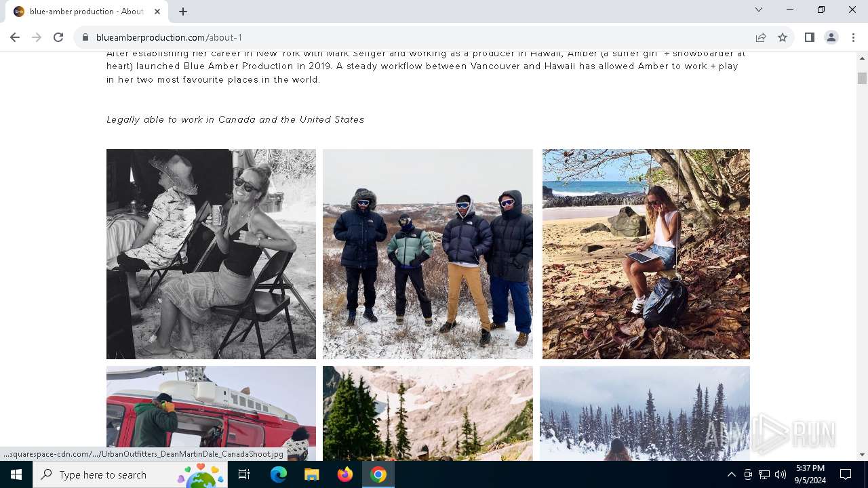Select Chrome icon in taskbar
Image resolution: width=868 pixels, height=488 pixels.
point(378,474)
